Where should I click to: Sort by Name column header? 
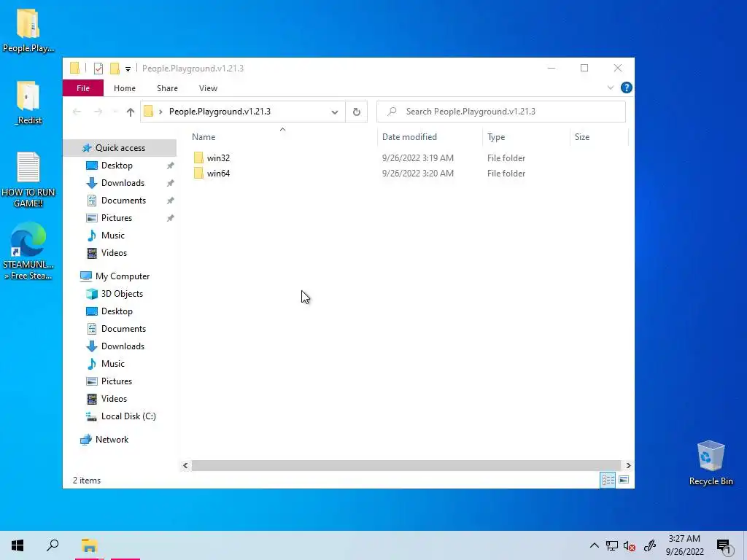[x=204, y=136]
